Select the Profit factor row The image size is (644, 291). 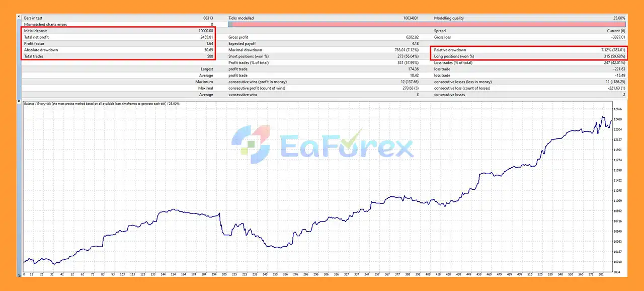pyautogui.click(x=119, y=44)
